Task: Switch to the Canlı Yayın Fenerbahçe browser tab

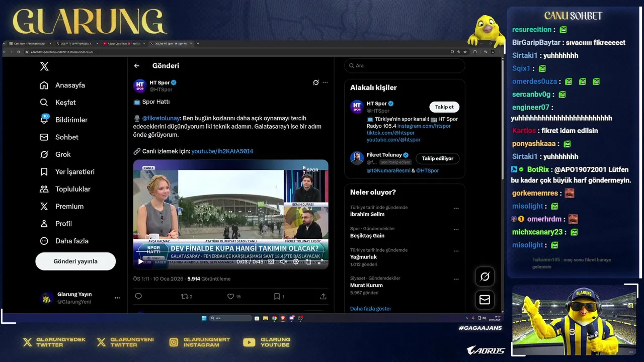Action: coord(29,44)
